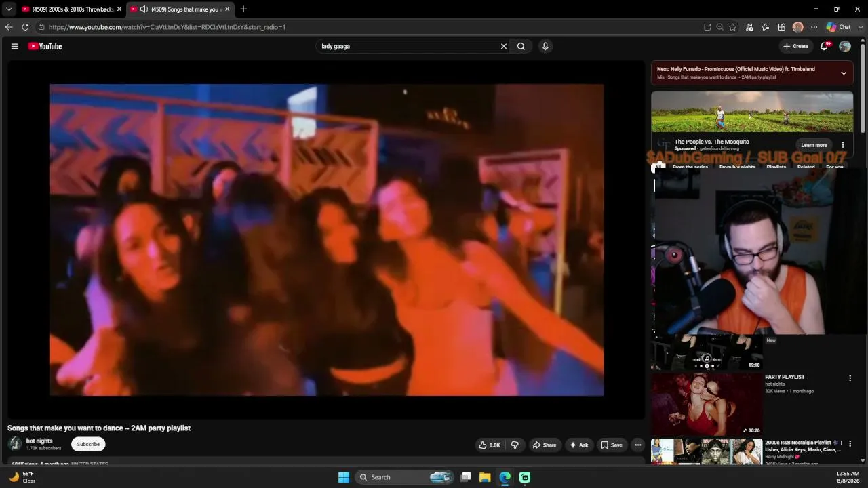
Task: Open Copilot Chat
Action: [838, 27]
